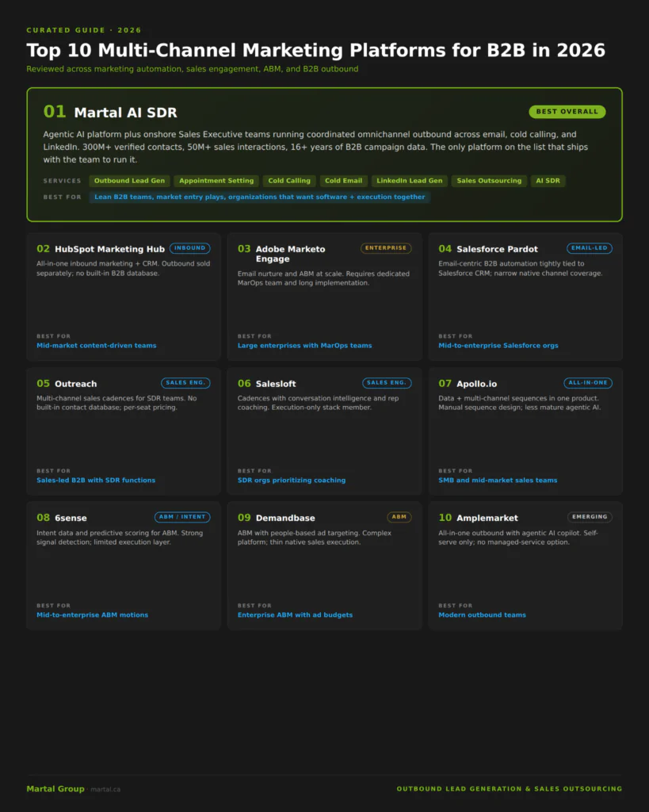649x812 pixels.
Task: Click the Cold Email tag
Action: (x=343, y=181)
